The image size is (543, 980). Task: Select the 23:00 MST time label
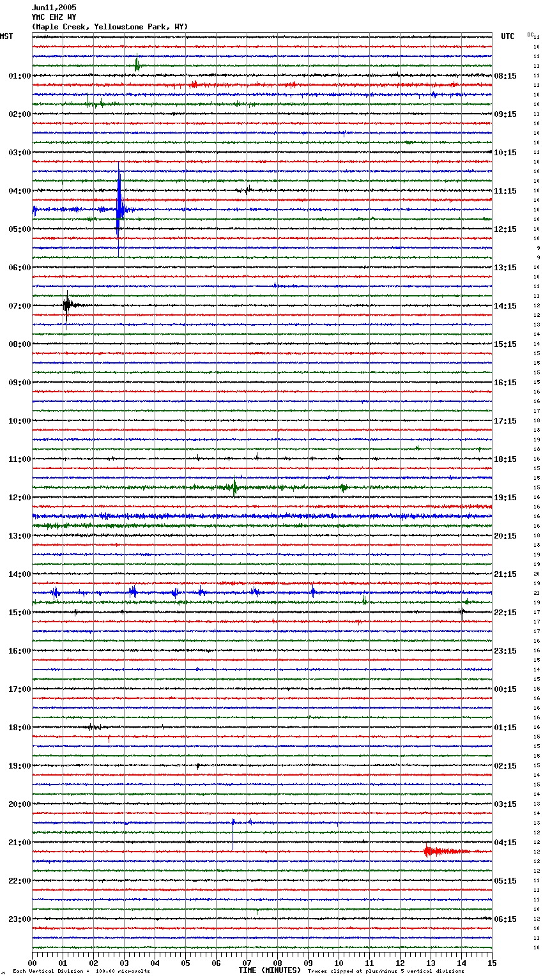(20, 919)
